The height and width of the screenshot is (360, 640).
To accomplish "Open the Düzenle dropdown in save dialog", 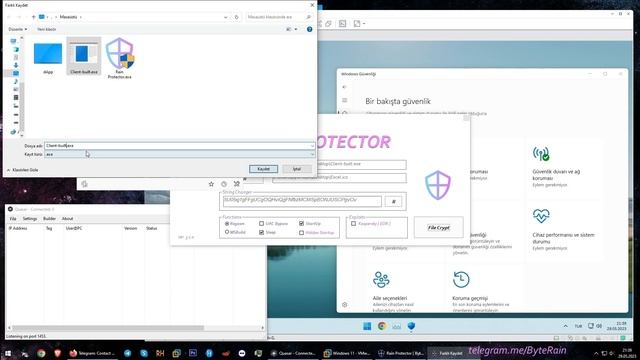I will click(x=18, y=29).
